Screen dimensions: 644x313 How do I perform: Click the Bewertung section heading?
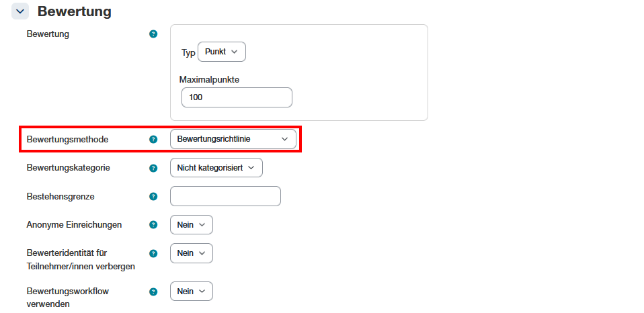click(x=74, y=11)
